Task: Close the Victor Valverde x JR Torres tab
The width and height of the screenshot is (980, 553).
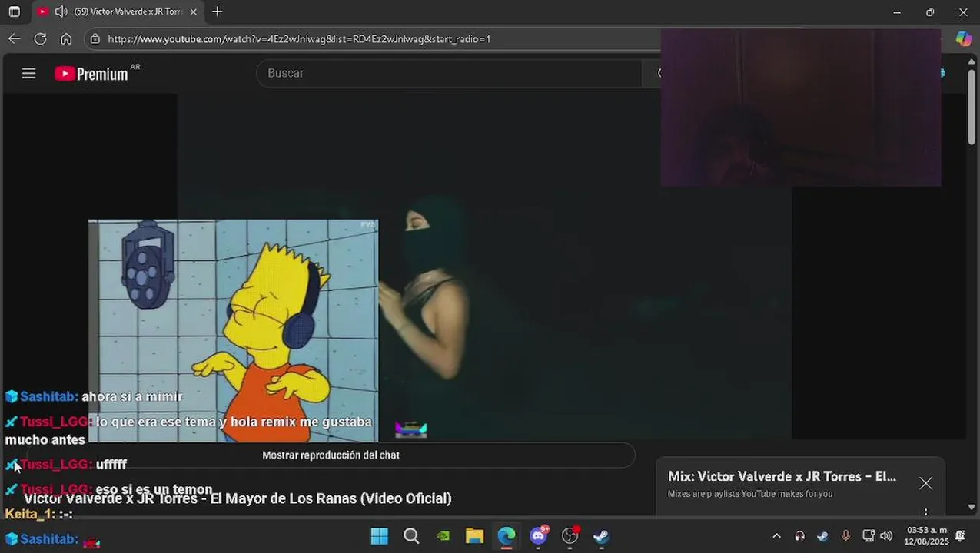Action: pos(193,12)
